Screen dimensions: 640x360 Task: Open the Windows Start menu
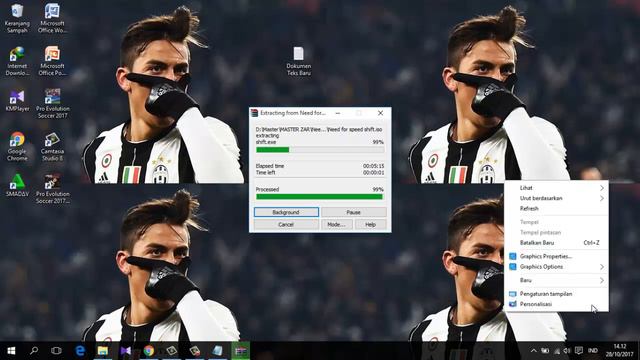click(11, 351)
